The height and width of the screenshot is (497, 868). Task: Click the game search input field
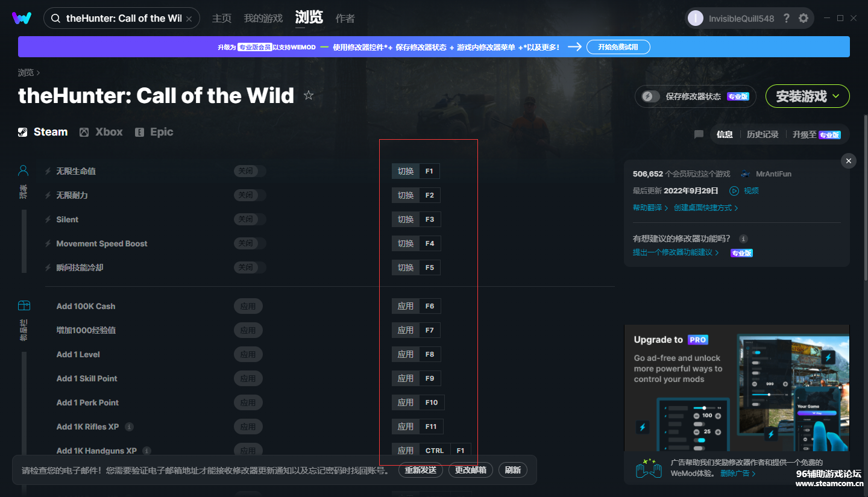(123, 19)
